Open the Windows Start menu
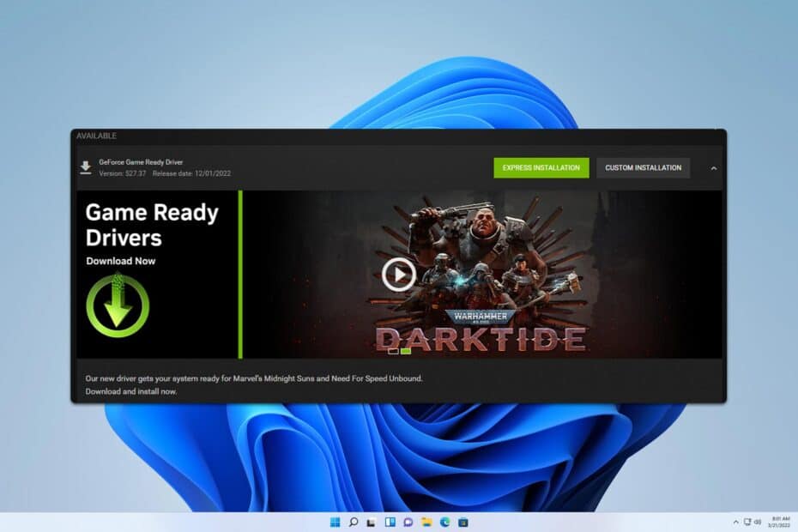Screen dimensions: 798x532 (335, 523)
